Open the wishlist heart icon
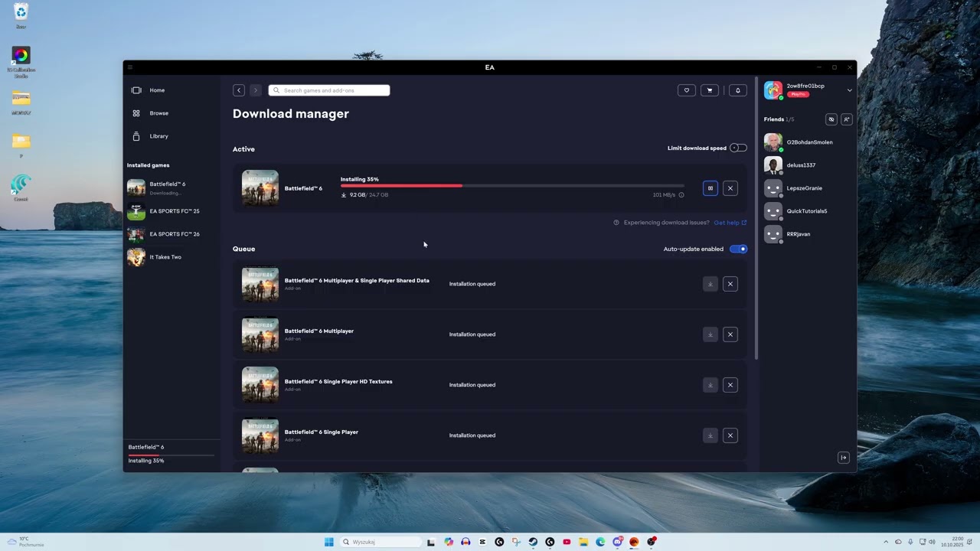The height and width of the screenshot is (551, 980). (x=687, y=90)
